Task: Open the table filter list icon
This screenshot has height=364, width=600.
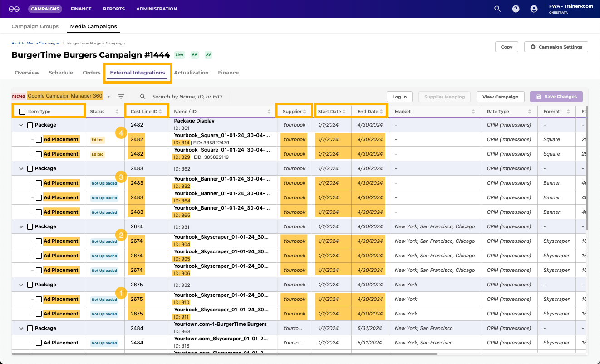Action: coord(121,97)
